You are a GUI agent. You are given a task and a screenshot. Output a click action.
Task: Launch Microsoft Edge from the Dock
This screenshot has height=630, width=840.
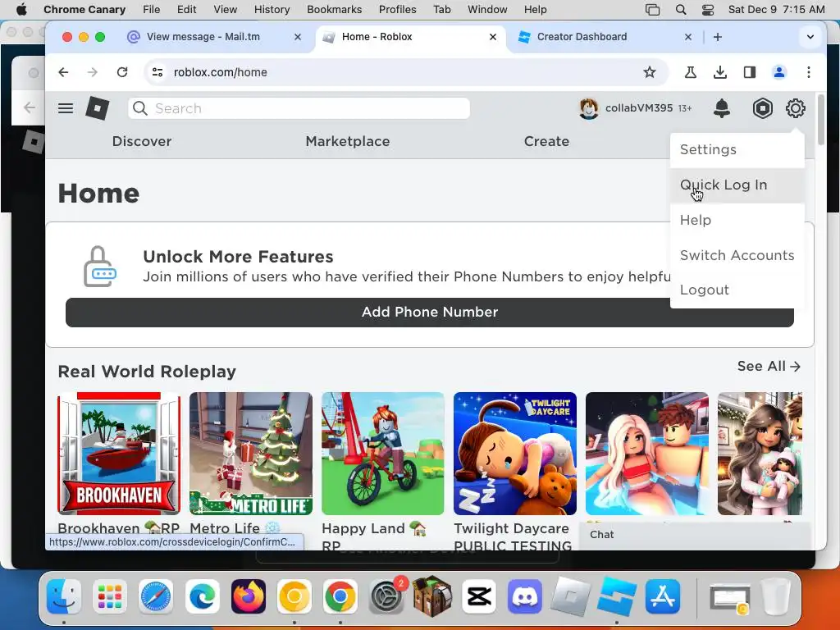click(202, 596)
